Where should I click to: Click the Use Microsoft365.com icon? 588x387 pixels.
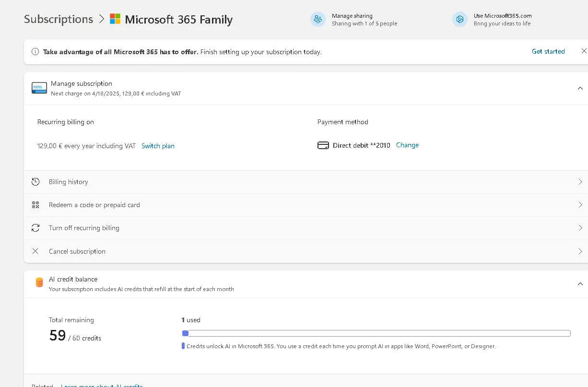click(459, 19)
